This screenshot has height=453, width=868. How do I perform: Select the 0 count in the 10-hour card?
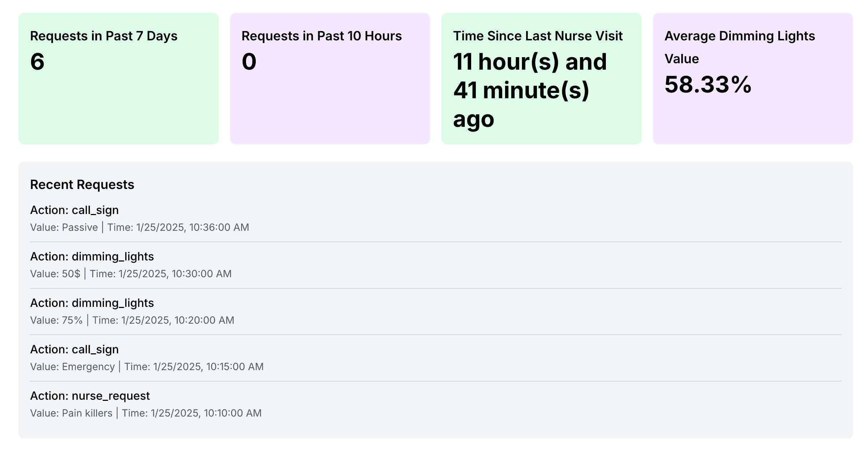[x=249, y=61]
